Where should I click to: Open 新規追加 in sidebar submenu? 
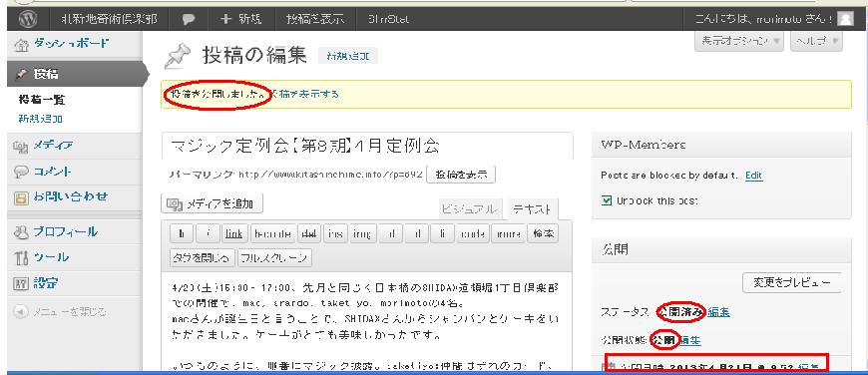pos(41,119)
